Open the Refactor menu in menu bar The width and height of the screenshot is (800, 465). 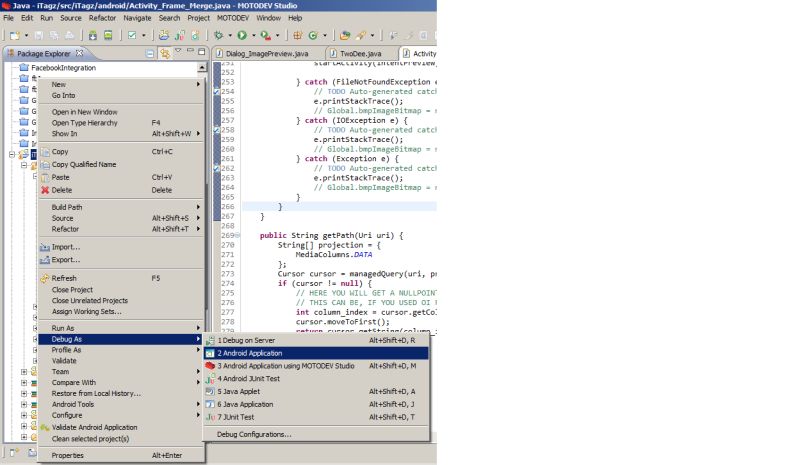point(102,18)
